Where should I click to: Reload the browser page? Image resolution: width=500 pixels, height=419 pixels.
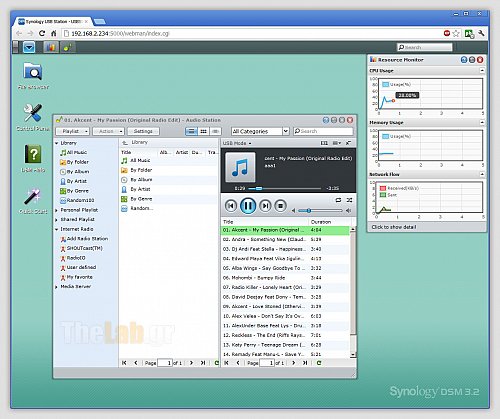click(x=42, y=33)
